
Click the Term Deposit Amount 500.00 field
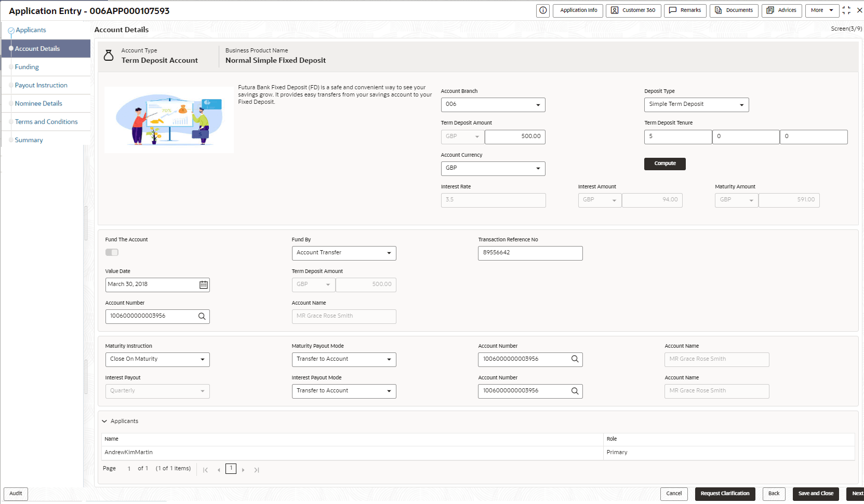515,137
